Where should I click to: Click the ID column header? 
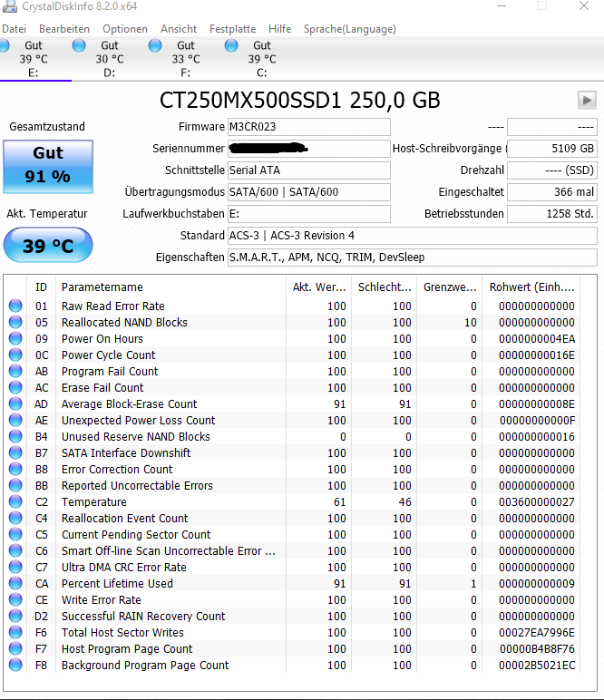[42, 287]
